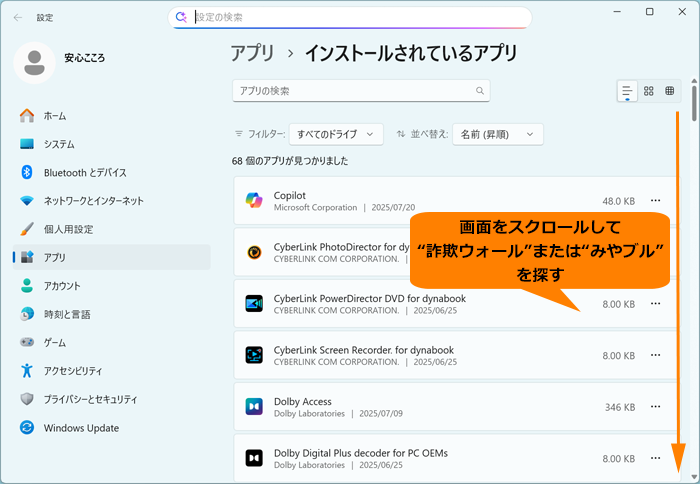Click the Dolby Access name text
The width and height of the screenshot is (700, 484).
303,401
